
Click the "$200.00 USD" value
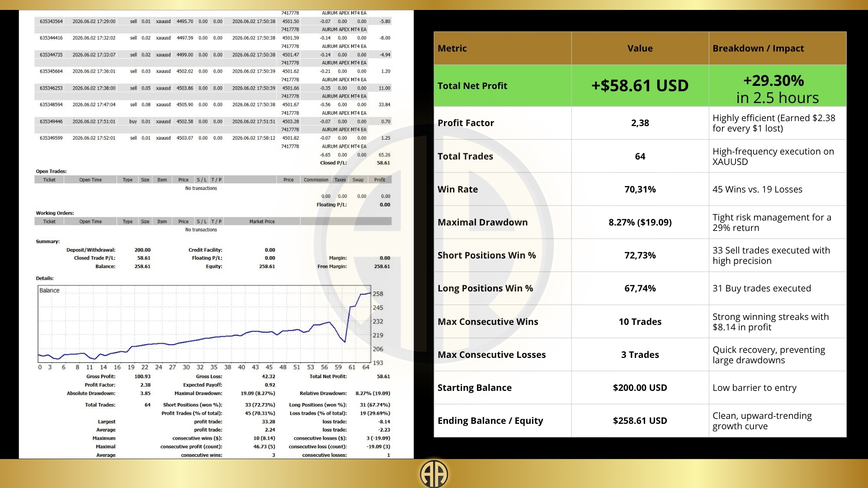point(640,388)
